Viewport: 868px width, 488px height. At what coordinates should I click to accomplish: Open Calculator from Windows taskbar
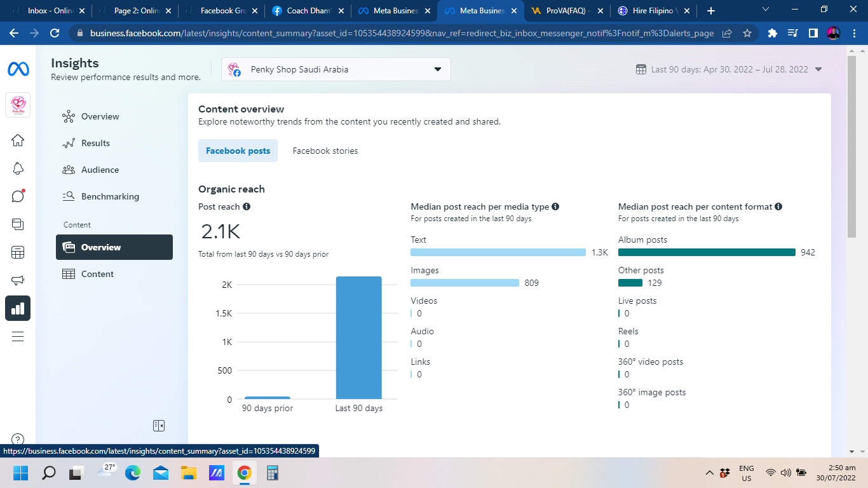click(273, 473)
